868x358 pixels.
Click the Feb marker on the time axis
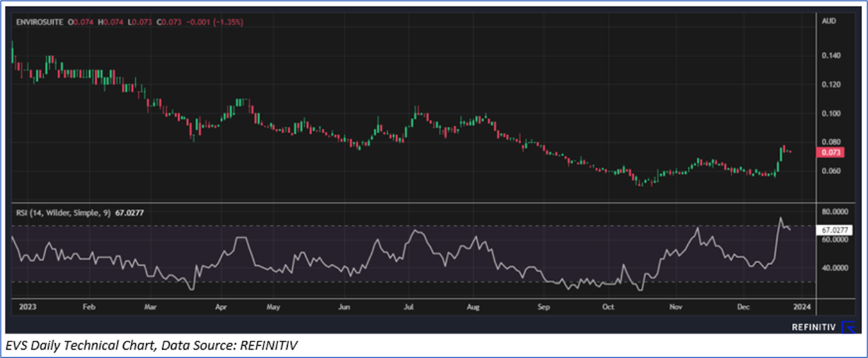[x=89, y=307]
